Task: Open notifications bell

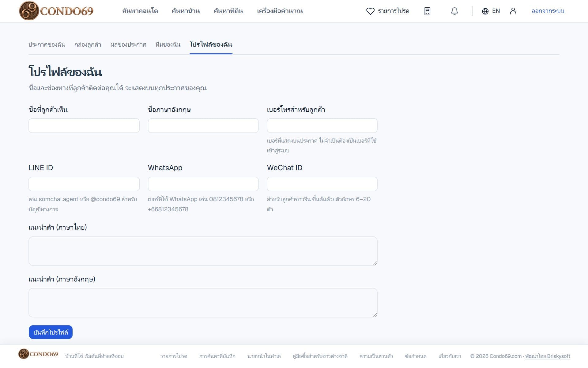Action: (x=454, y=11)
